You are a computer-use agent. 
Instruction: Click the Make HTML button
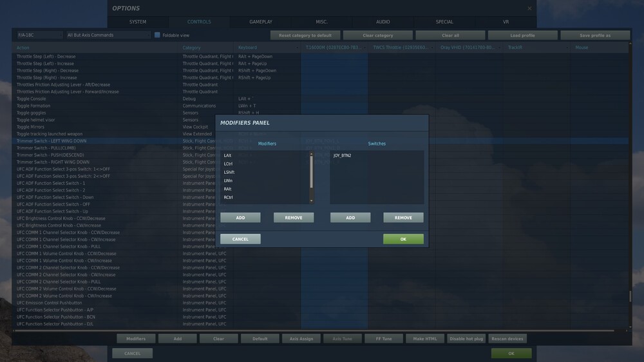pos(425,339)
